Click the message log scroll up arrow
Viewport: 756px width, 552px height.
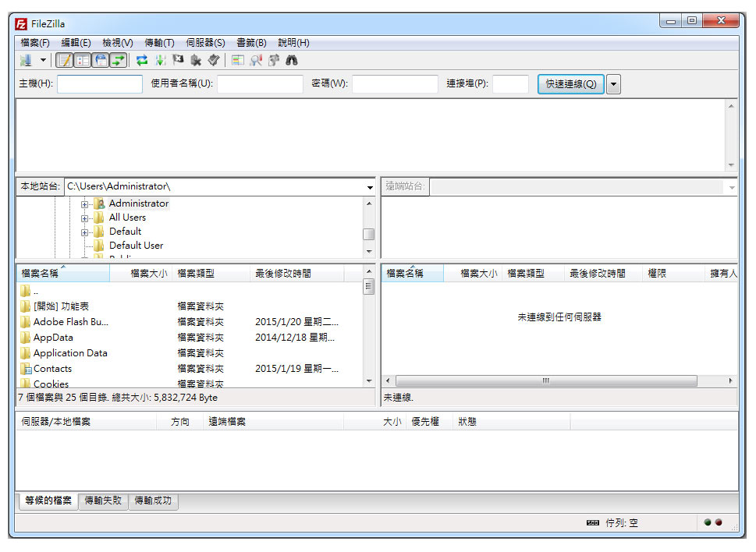(731, 106)
